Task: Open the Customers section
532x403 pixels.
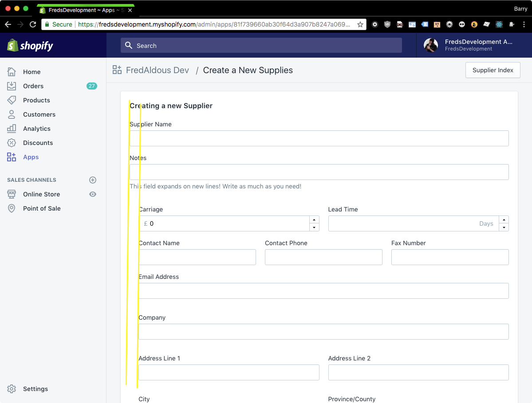Action: (x=39, y=114)
